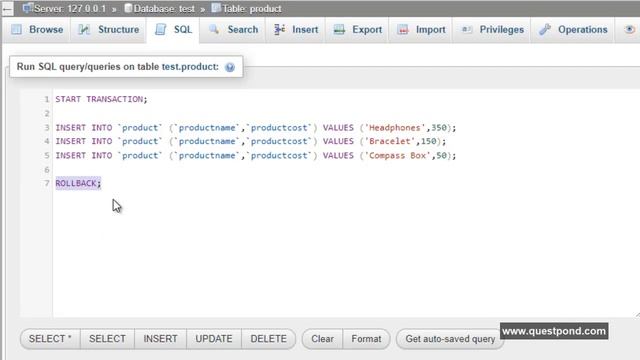Insert a SELECT * template

tap(50, 339)
